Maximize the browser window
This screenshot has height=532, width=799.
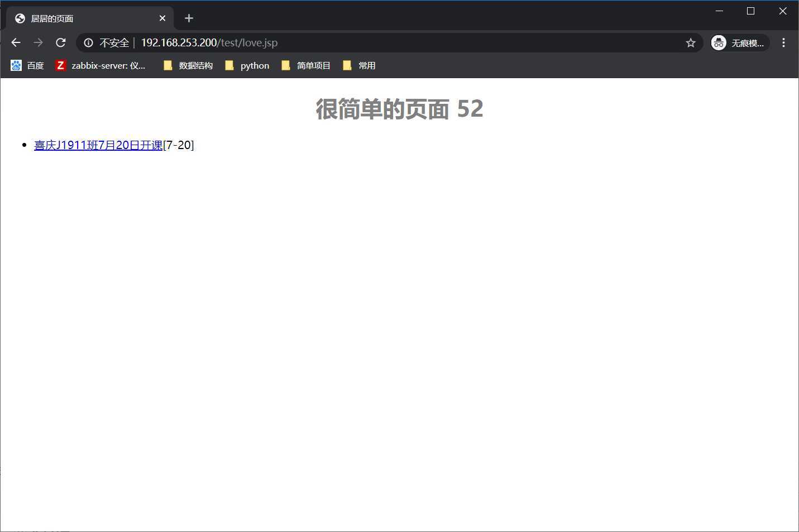[751, 11]
